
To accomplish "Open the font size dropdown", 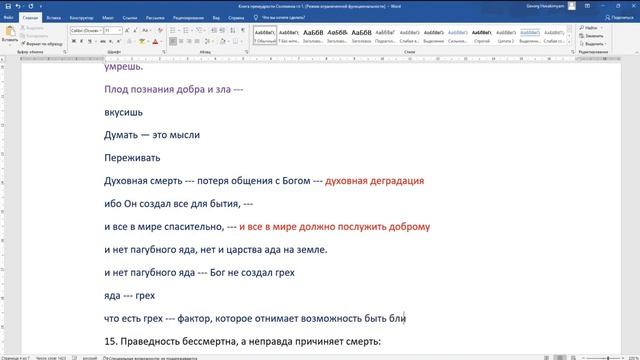I will click(x=120, y=31).
